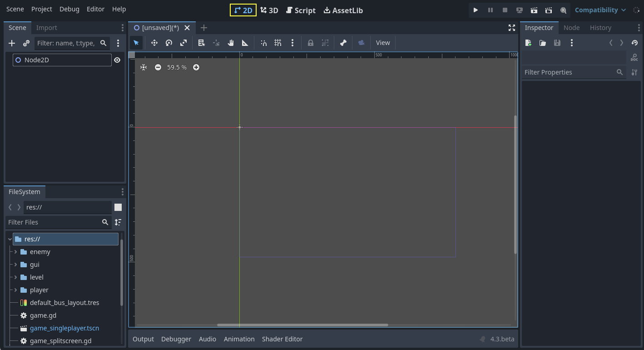Toggle smart snapping in the canvas toolbar

pyautogui.click(x=263, y=42)
